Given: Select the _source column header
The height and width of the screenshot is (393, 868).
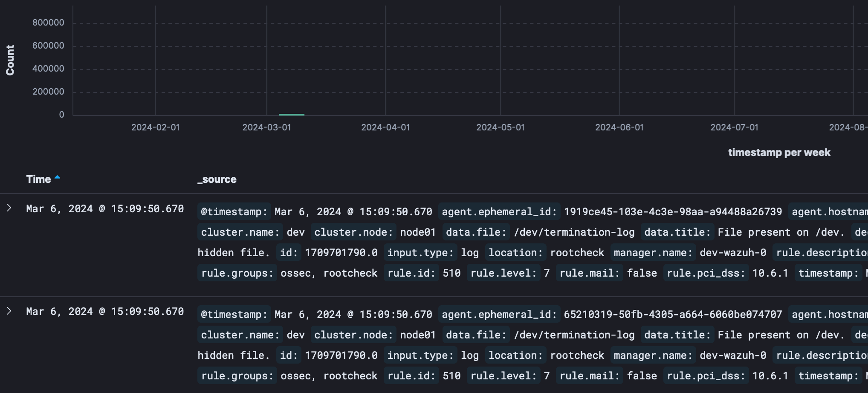Looking at the screenshot, I should (x=217, y=179).
